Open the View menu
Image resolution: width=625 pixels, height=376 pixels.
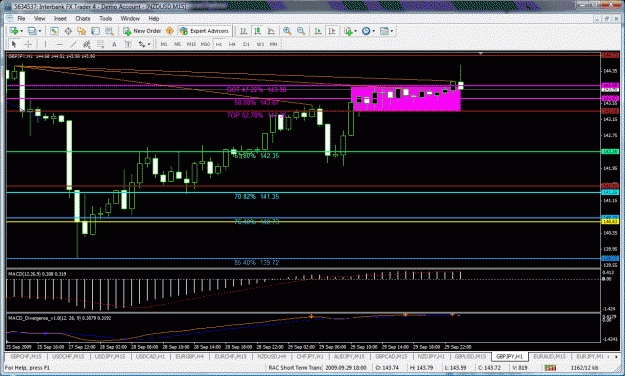39,18
